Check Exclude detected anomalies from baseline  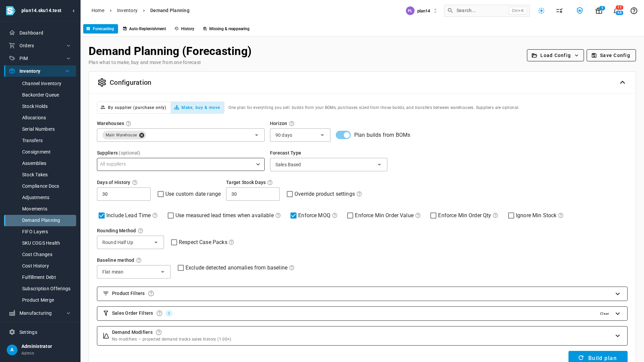[181, 268]
